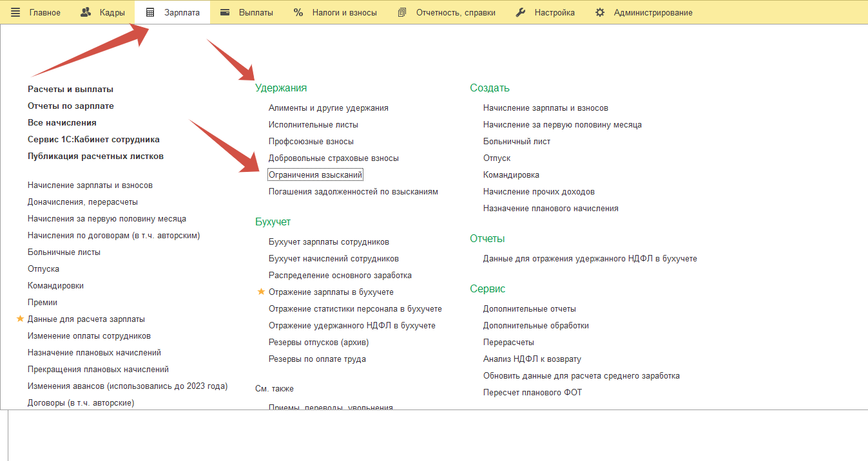The height and width of the screenshot is (461, 868).
Task: Open Бухучет зарплаты сотрудников
Action: coord(329,242)
